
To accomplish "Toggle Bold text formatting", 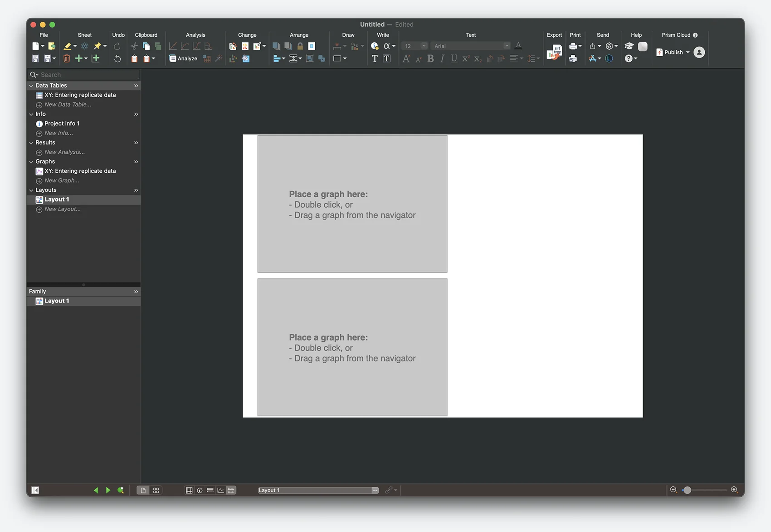I will 430,59.
